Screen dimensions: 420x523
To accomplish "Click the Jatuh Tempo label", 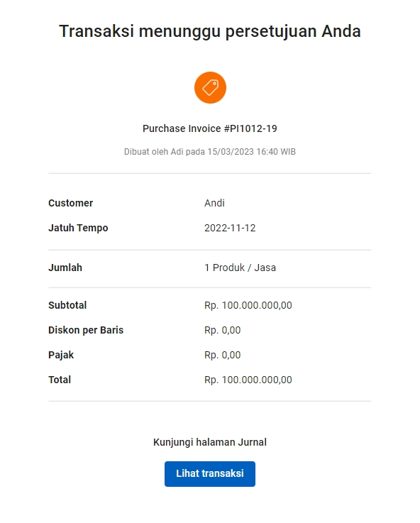I will tap(78, 228).
